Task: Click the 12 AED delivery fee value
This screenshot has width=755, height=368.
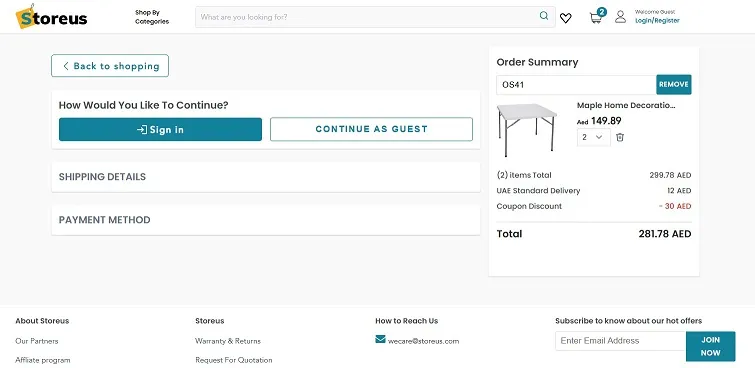Action: 679,191
